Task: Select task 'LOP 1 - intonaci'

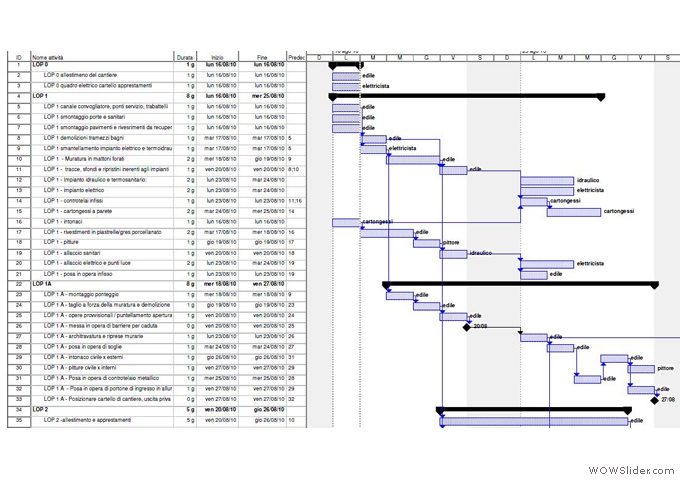Action: click(63, 222)
